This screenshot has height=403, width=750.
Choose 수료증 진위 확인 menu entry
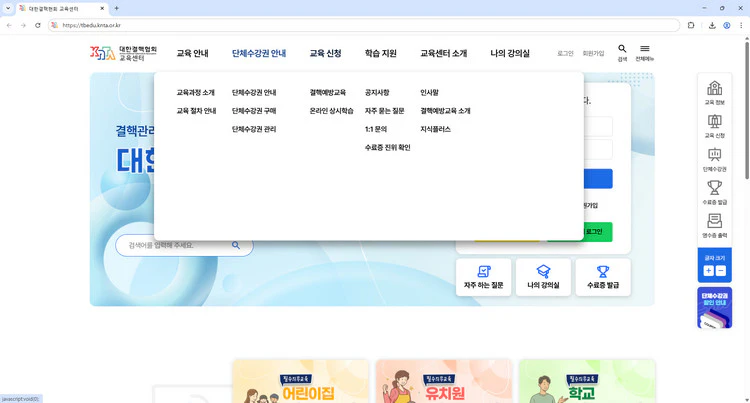click(387, 147)
